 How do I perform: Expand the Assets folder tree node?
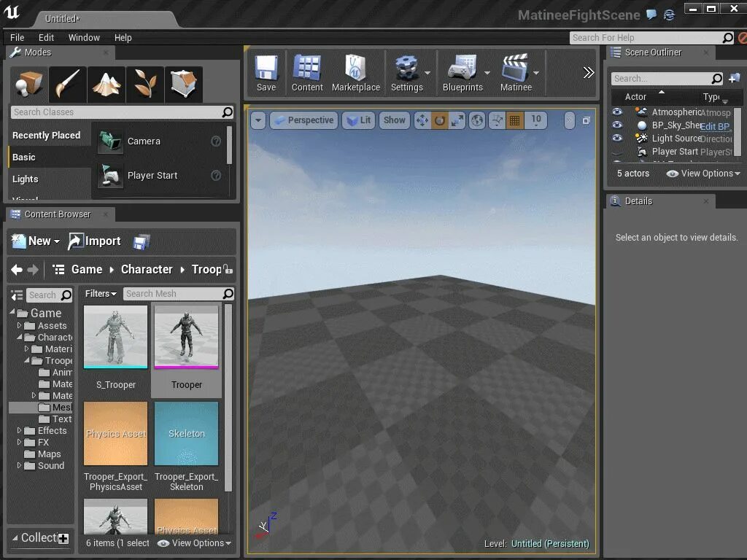tap(20, 326)
